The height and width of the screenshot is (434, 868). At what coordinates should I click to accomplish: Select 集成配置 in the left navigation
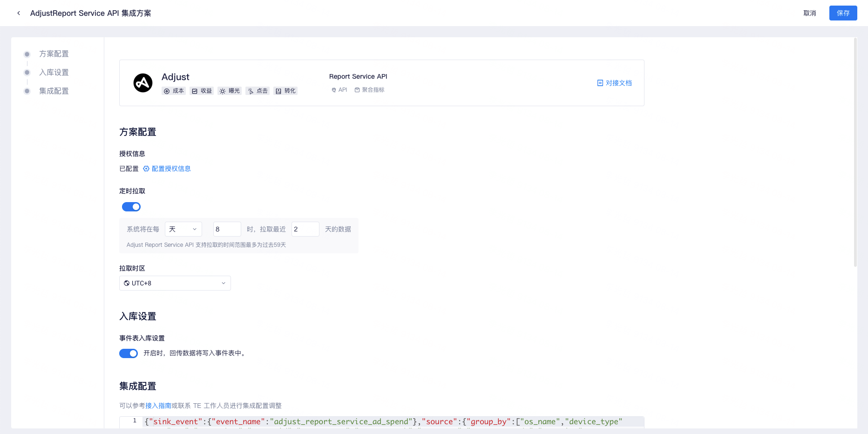[x=54, y=91]
